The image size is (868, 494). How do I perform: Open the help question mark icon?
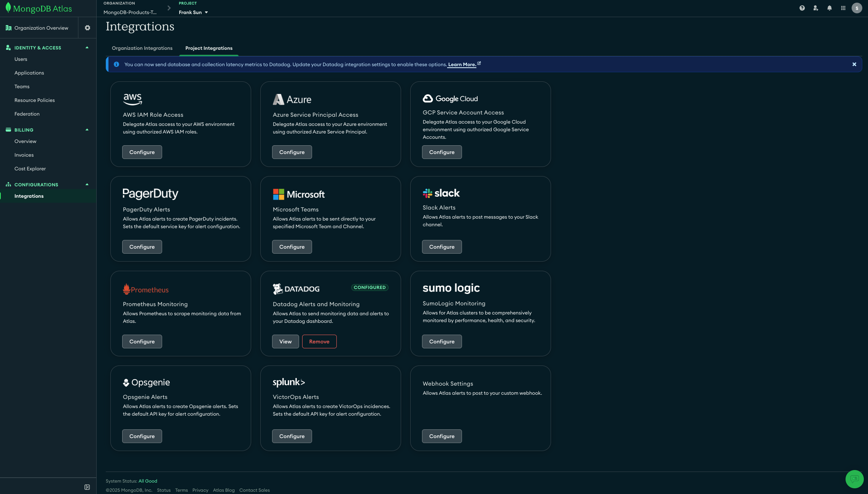tap(802, 8)
